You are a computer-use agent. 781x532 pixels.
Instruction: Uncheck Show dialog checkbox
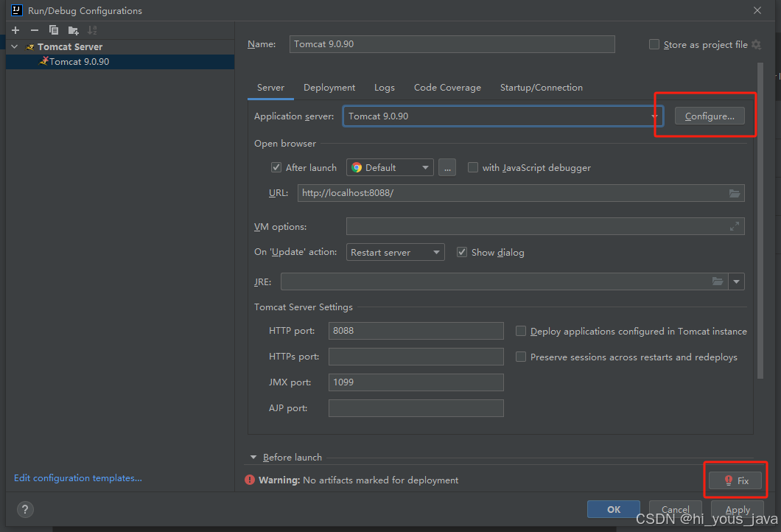tap(462, 252)
